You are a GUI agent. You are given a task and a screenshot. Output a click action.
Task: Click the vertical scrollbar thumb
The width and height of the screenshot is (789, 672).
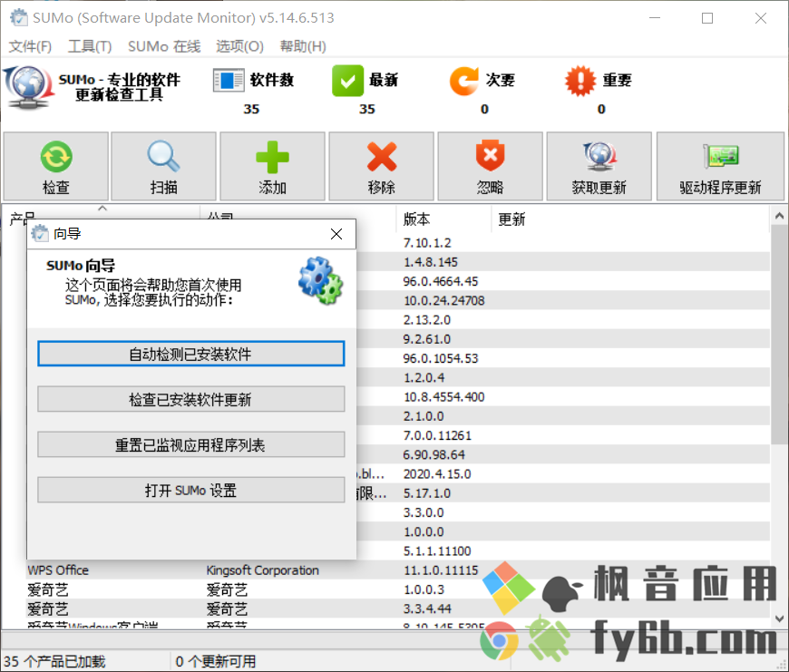(x=779, y=335)
